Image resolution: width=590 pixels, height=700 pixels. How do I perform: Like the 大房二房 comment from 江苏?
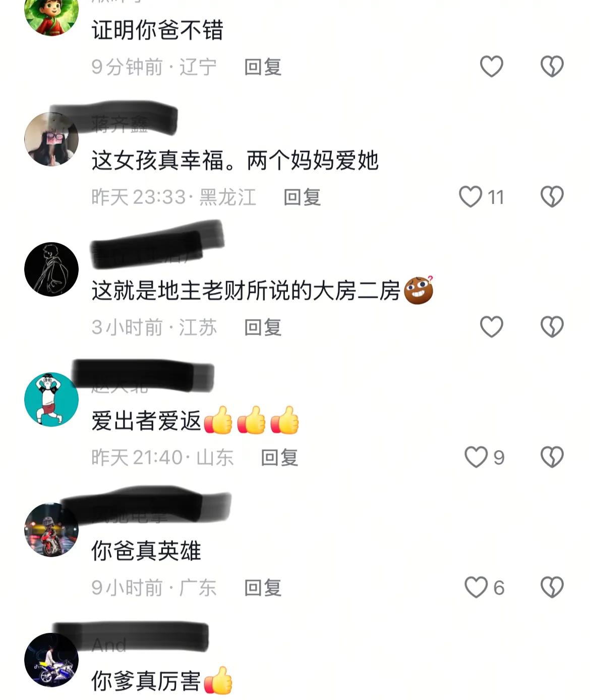[x=491, y=327]
